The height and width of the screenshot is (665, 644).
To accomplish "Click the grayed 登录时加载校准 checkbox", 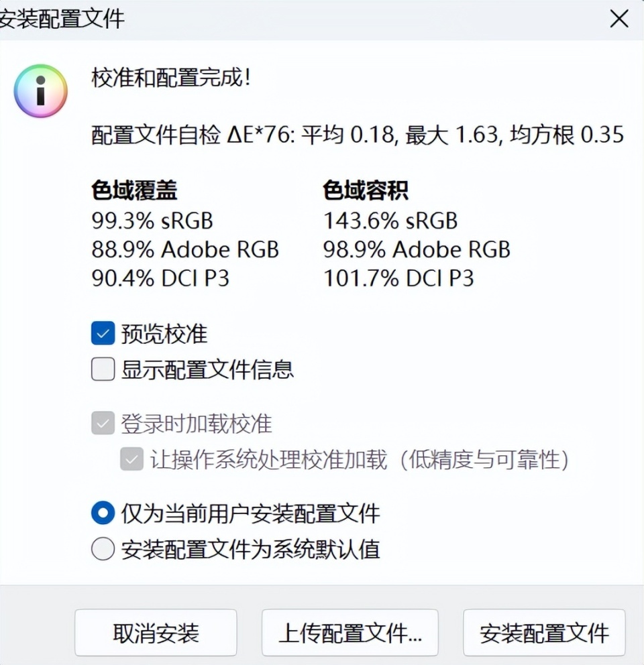I will 102,422.
